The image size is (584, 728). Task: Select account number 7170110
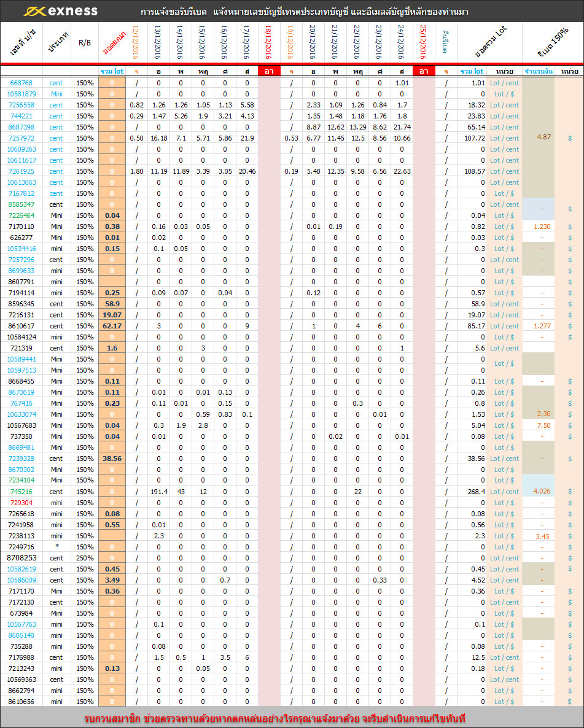pyautogui.click(x=21, y=227)
